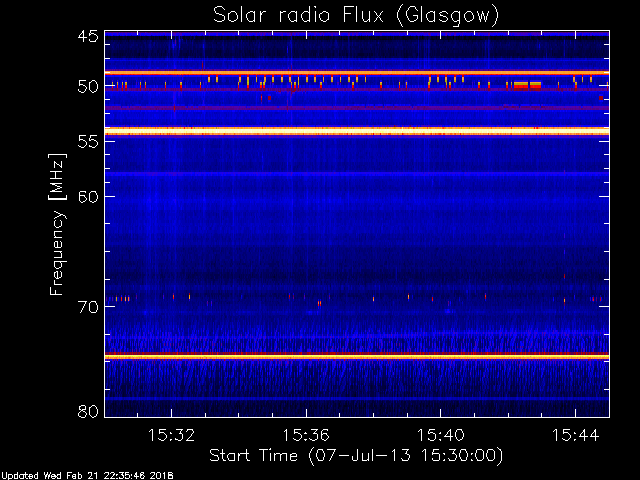The width and height of the screenshot is (640, 480).
Task: Click the 'Start Time (07-Jul-13 15:30:00)' label
Action: click(x=356, y=456)
